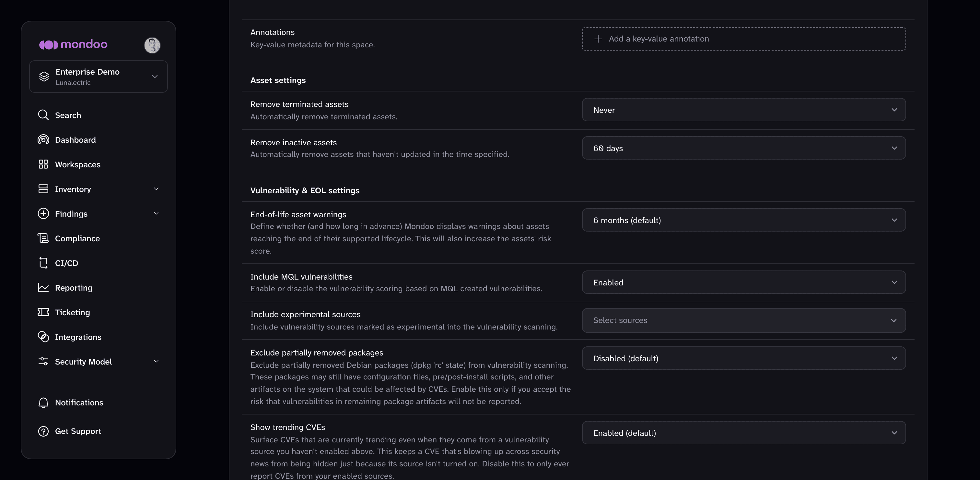980x480 pixels.
Task: Open Notifications
Action: [79, 403]
